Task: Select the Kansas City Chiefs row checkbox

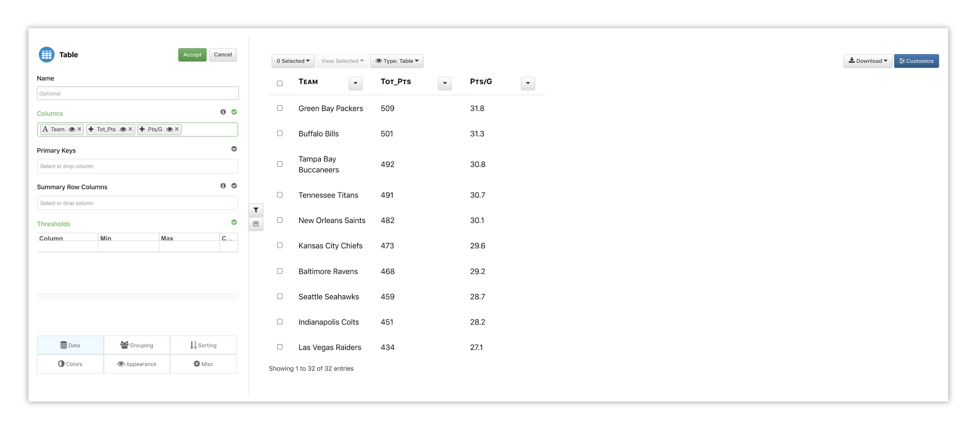Action: [280, 246]
